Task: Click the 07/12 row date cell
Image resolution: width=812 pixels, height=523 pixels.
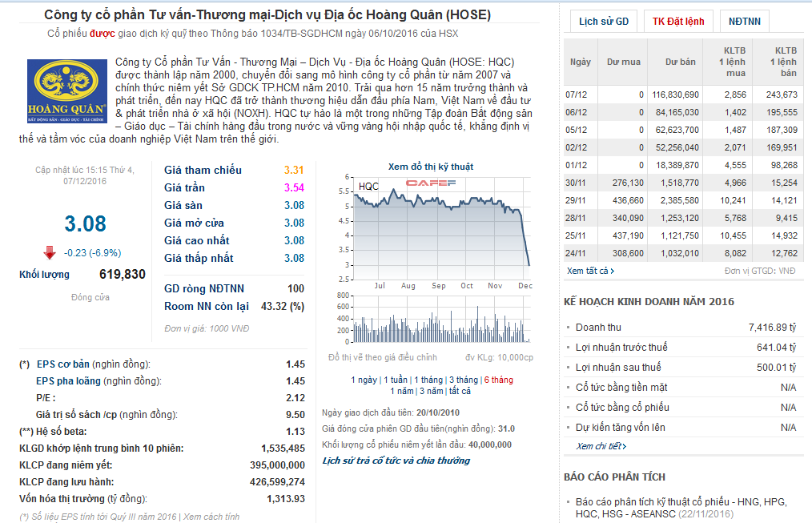Action: click(577, 95)
